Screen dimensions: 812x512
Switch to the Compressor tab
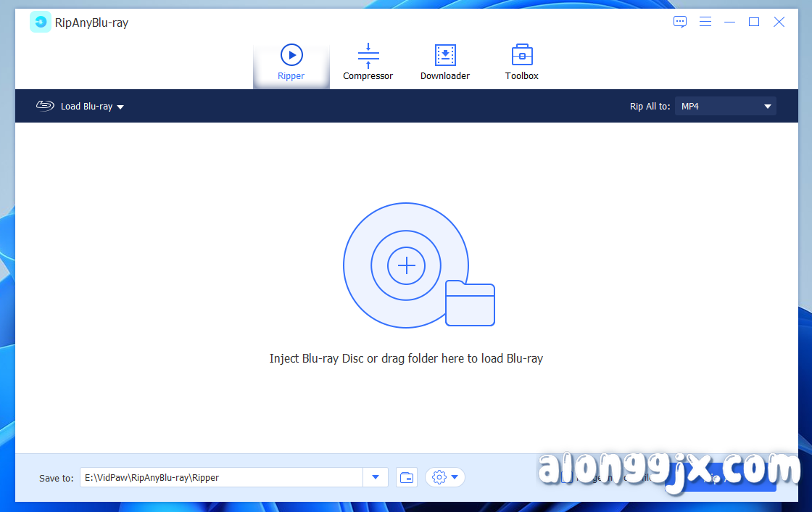coord(368,62)
